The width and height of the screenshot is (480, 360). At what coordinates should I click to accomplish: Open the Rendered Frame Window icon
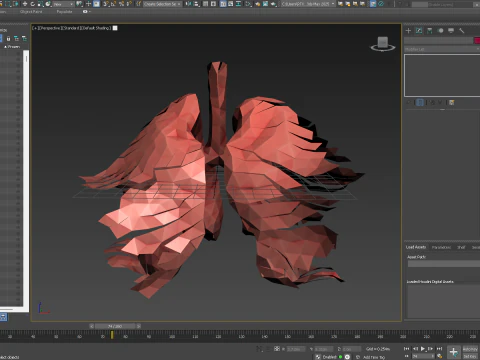(265, 4)
